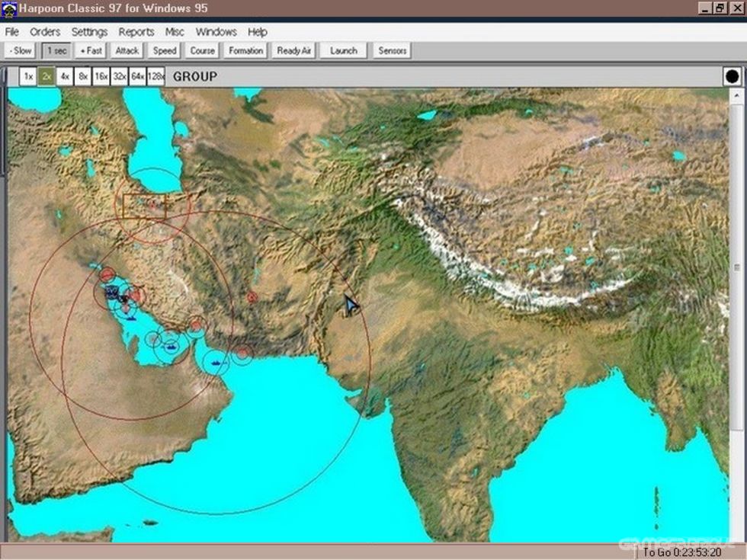Click the Sensors toolbar button

(x=392, y=50)
